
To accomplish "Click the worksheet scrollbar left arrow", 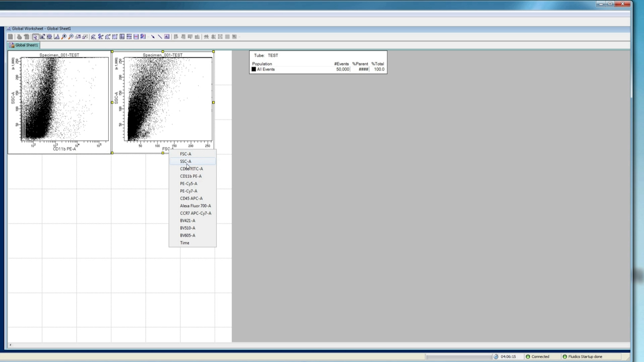I will [10, 345].
